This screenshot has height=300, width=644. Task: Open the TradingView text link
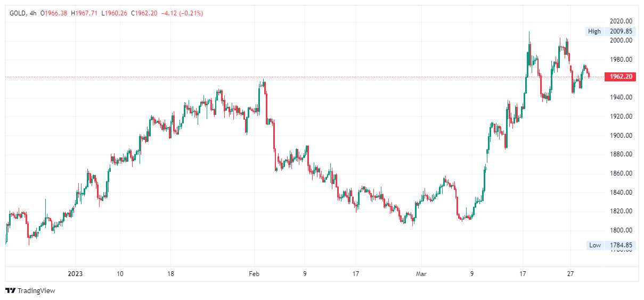point(36,290)
